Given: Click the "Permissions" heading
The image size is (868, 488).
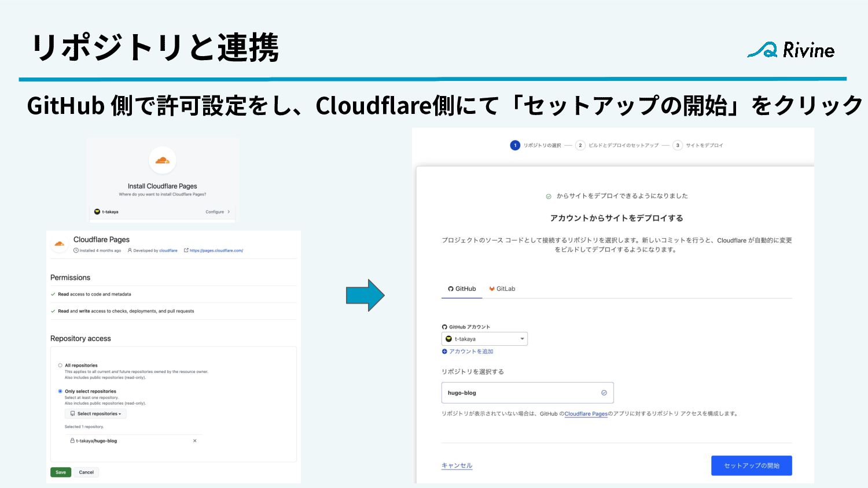Looking at the screenshot, I should pos(71,278).
